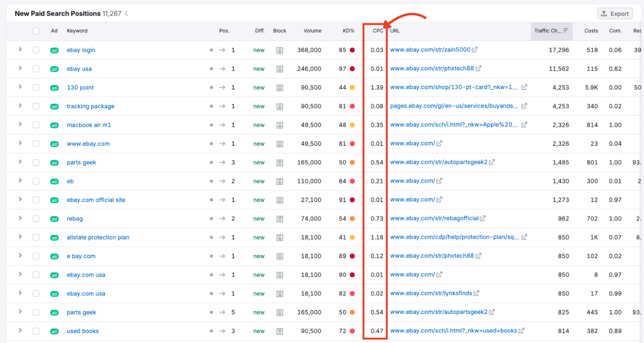Check the select-all checkbox in the table header
The image size is (644, 343).
point(36,30)
